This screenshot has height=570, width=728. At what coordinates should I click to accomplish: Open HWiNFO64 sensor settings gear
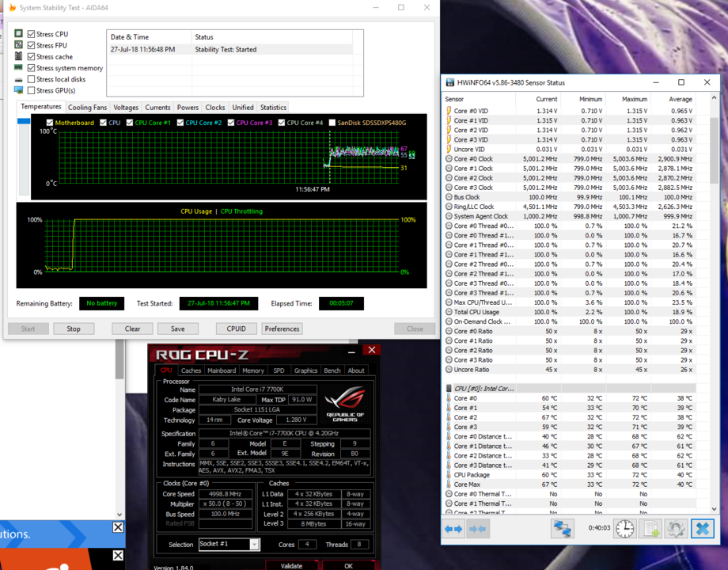coord(676,529)
